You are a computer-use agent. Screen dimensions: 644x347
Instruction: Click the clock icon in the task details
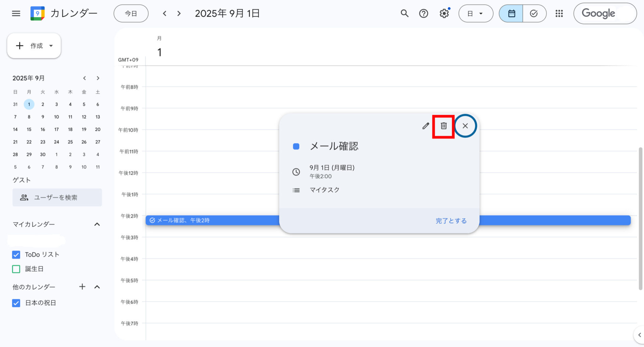(x=296, y=172)
